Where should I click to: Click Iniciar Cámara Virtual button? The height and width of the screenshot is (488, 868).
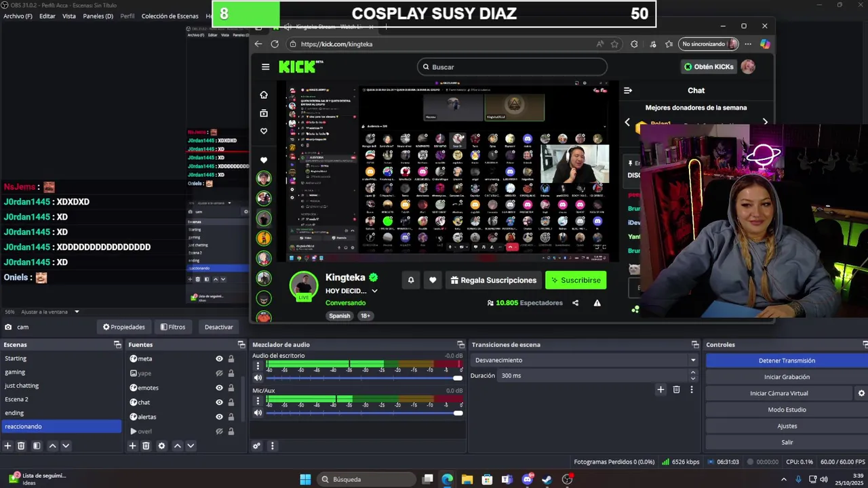click(778, 393)
